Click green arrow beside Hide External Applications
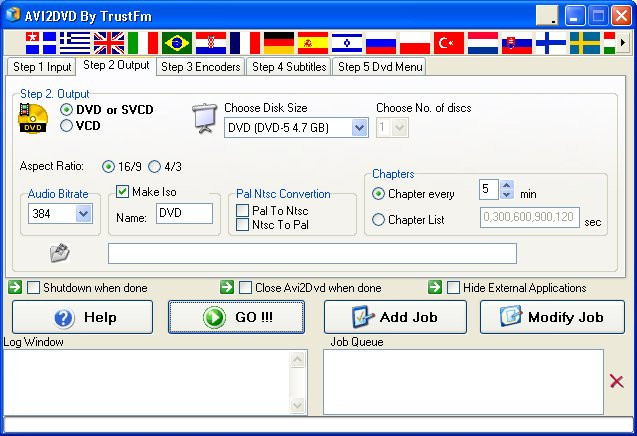The height and width of the screenshot is (436, 637). pyautogui.click(x=435, y=287)
